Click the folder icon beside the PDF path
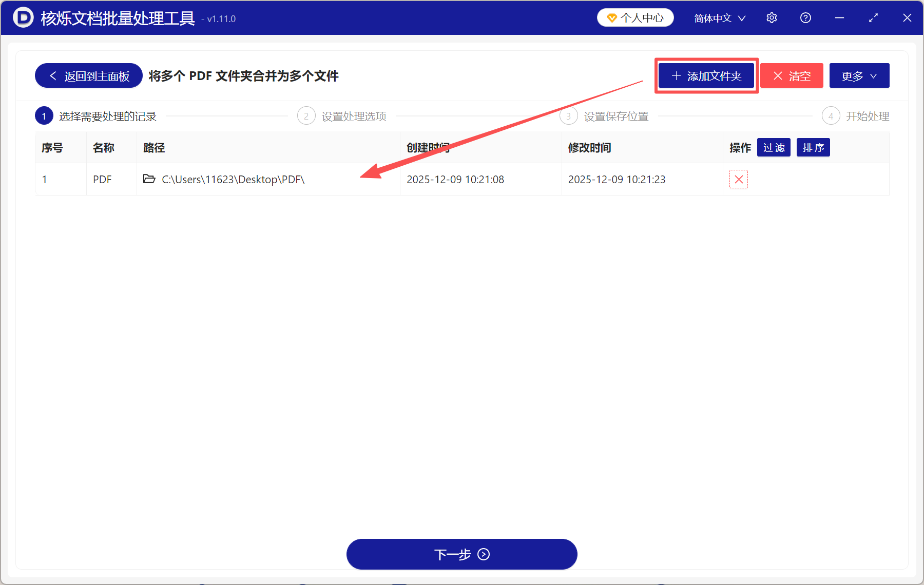924x585 pixels. pos(149,179)
